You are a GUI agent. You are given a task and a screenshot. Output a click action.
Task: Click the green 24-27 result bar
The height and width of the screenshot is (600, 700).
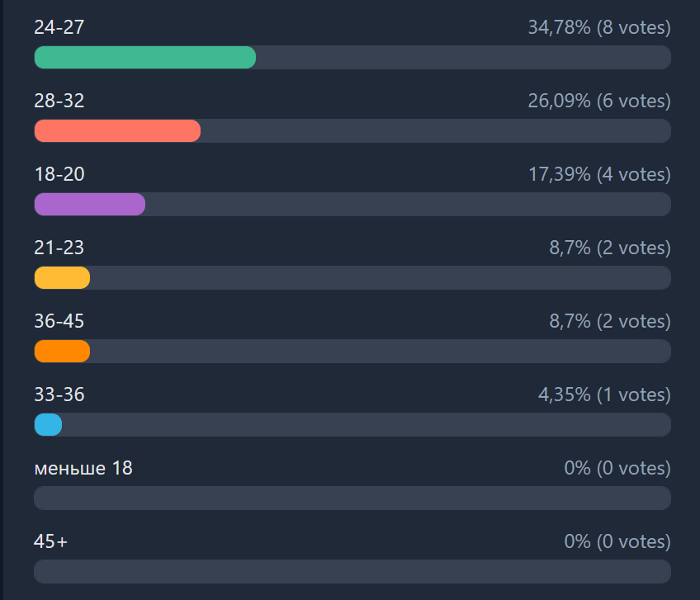[x=144, y=58]
